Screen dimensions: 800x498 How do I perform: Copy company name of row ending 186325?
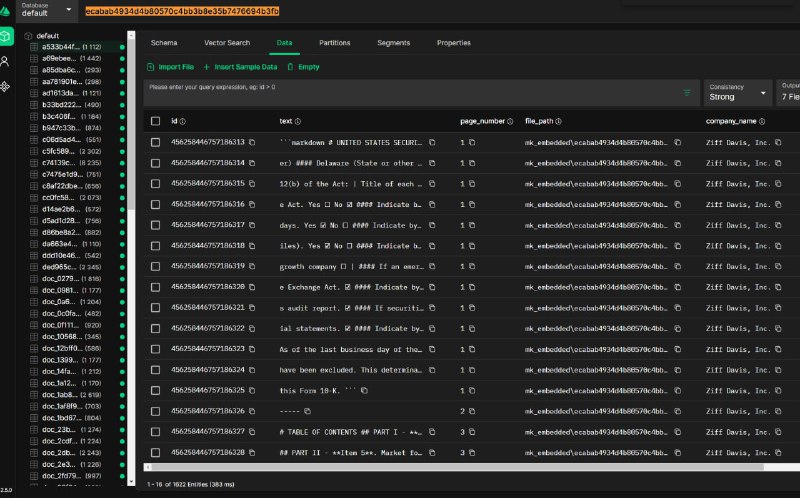coord(778,390)
